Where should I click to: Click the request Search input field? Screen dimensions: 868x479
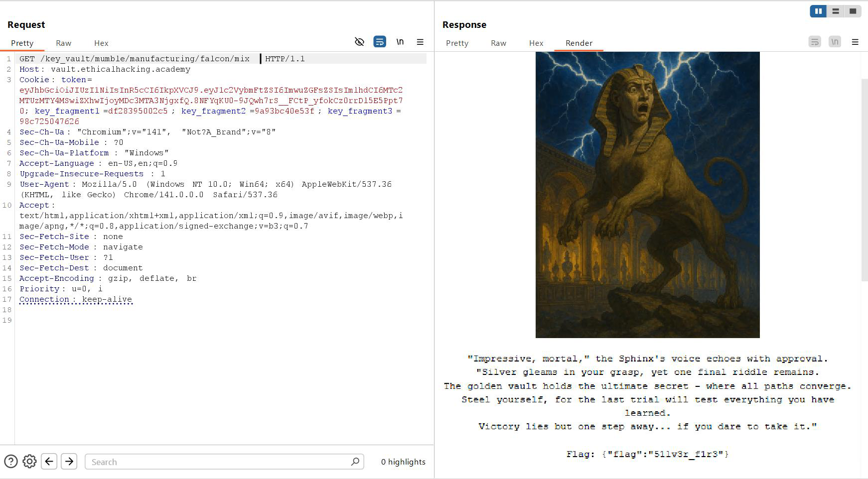coord(219,462)
